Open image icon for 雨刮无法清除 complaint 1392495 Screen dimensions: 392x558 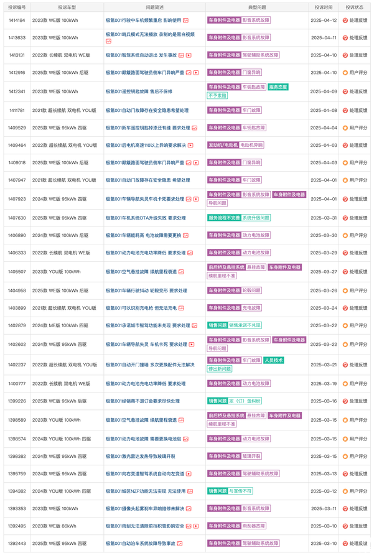[x=189, y=526]
